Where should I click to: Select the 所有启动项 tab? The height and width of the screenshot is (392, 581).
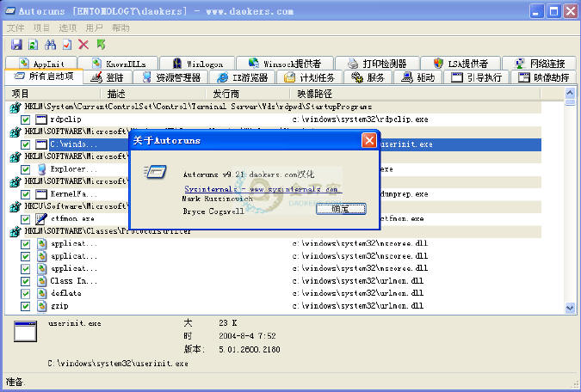click(44, 77)
